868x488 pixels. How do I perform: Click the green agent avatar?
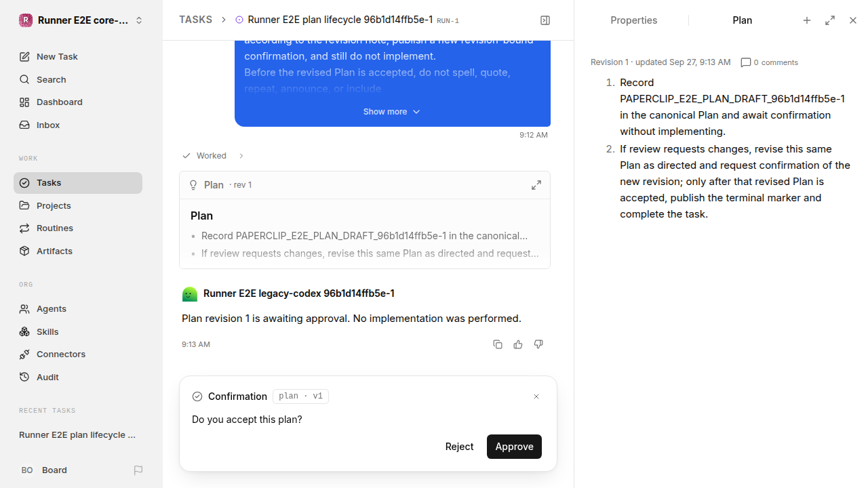point(190,294)
